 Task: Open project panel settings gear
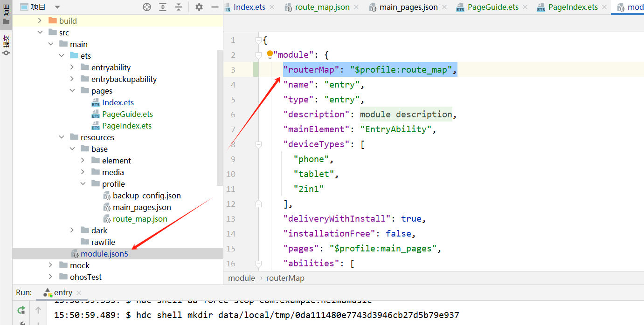(199, 7)
